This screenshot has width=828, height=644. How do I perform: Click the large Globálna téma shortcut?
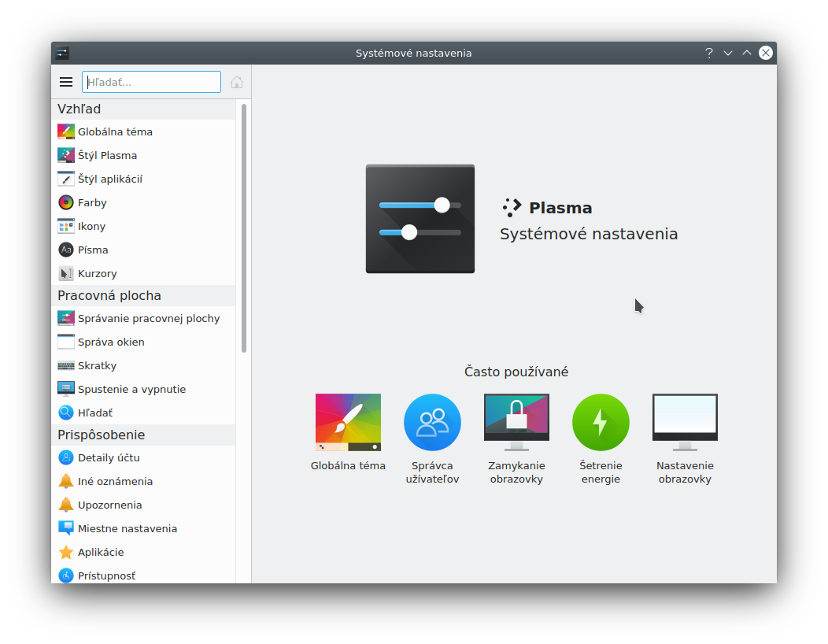coord(348,432)
